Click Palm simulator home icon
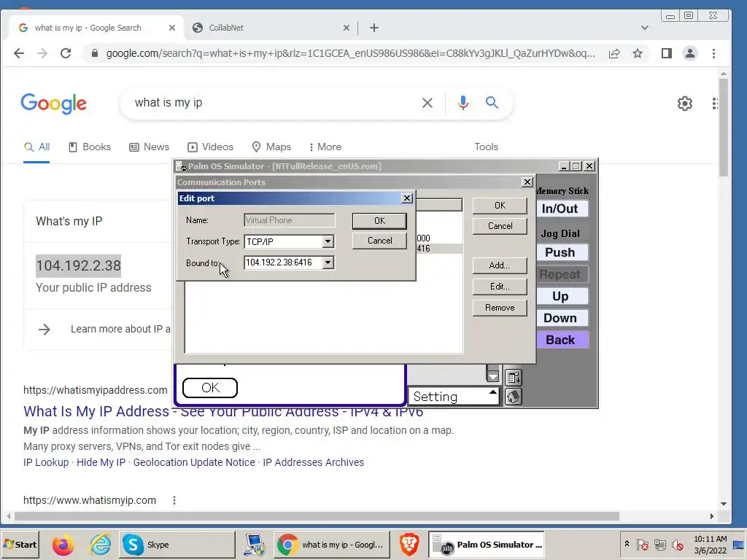This screenshot has height=560, width=747. 513,397
